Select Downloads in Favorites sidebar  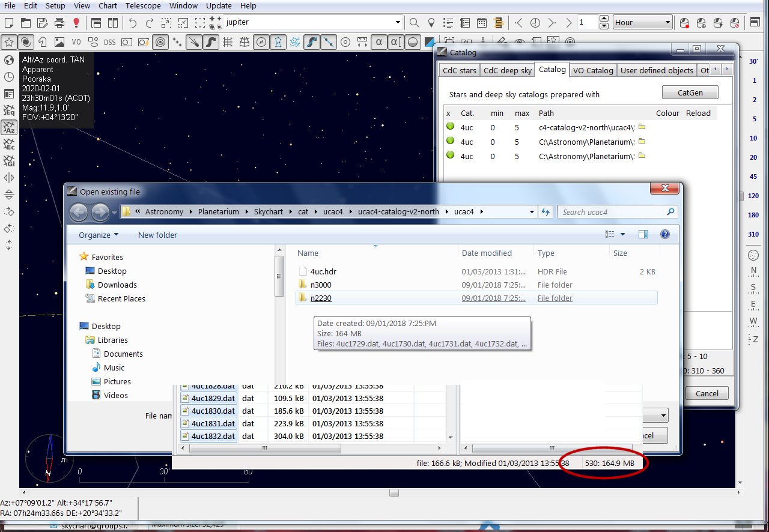(117, 285)
